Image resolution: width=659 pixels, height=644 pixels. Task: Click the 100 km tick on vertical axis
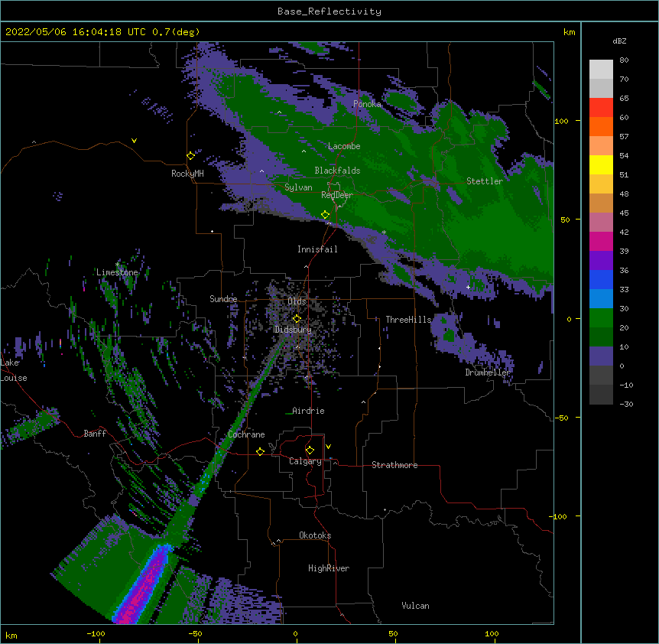click(x=561, y=121)
